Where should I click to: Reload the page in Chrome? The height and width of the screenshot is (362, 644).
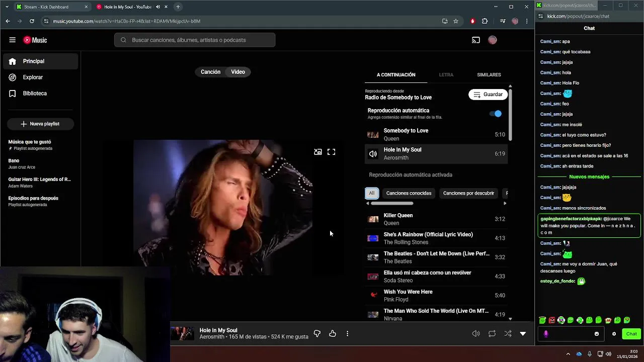pos(32,21)
